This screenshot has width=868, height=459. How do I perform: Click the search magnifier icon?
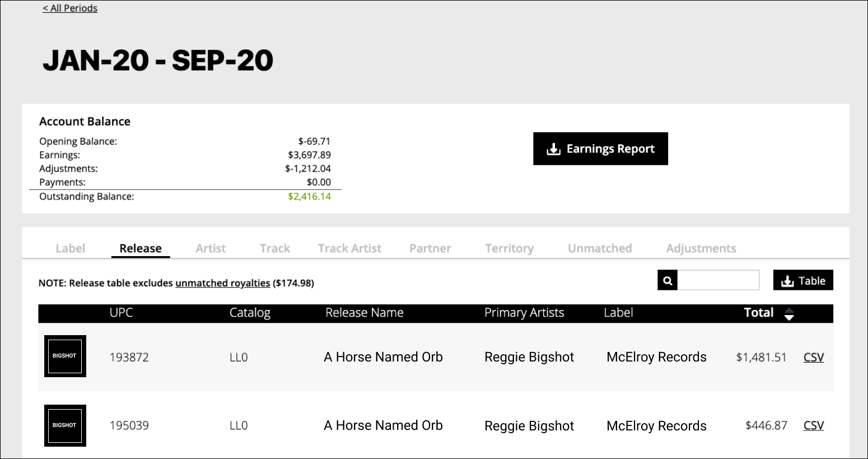pos(668,280)
